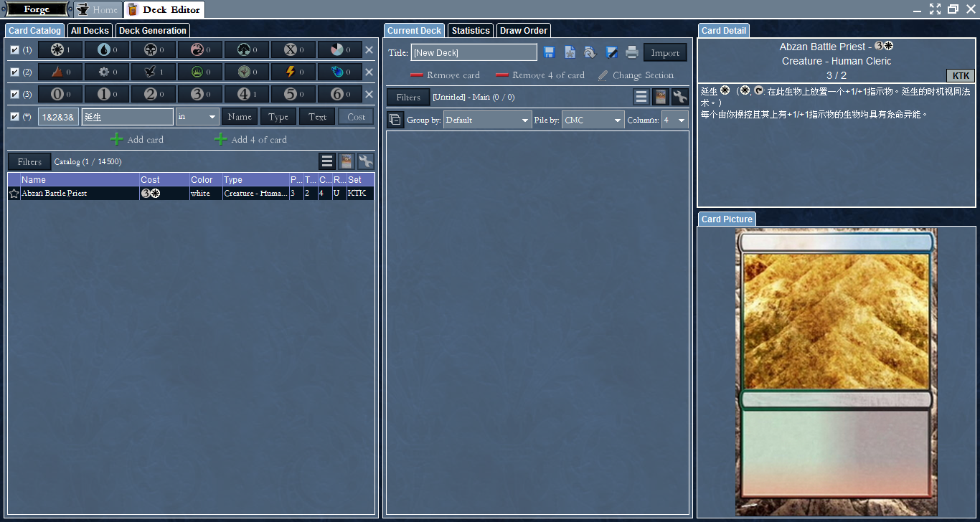This screenshot has width=980, height=522.
Task: Uncheck the filter row (2) checkbox
Action: coord(15,72)
